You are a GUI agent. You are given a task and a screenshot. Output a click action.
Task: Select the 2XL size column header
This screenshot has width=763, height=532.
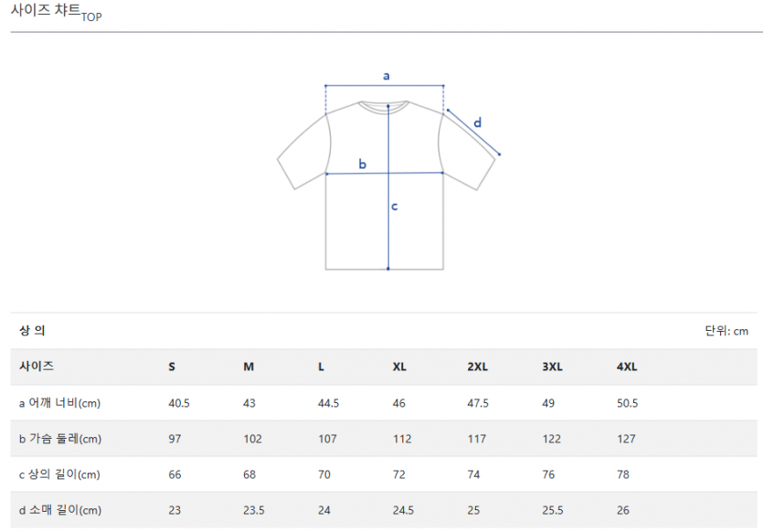coord(477,367)
